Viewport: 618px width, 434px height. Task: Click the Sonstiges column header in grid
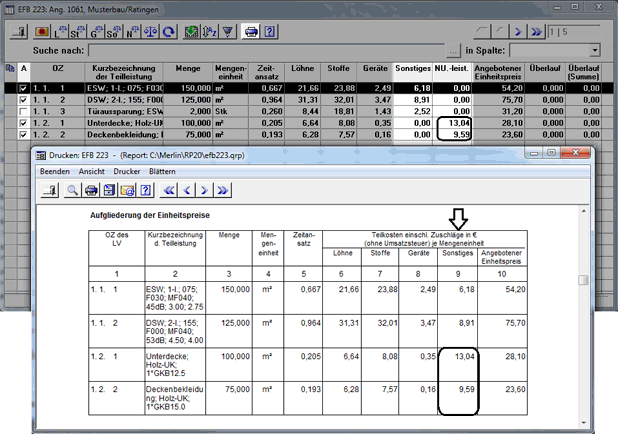411,72
